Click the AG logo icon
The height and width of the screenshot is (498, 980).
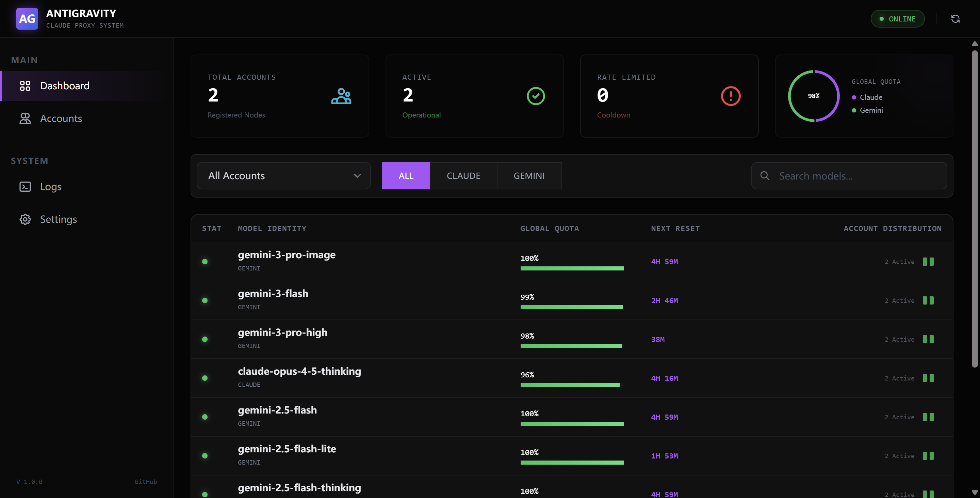[x=27, y=19]
